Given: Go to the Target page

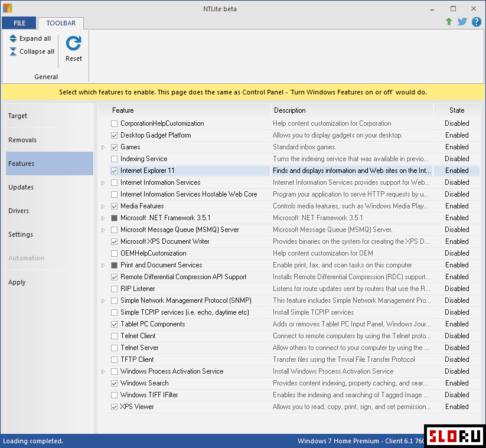Looking at the screenshot, I should 50,116.
